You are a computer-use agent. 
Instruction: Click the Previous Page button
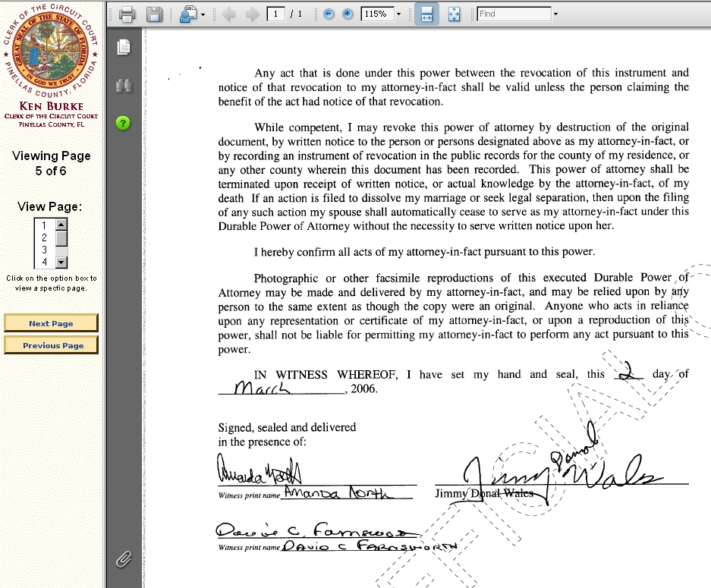point(51,345)
